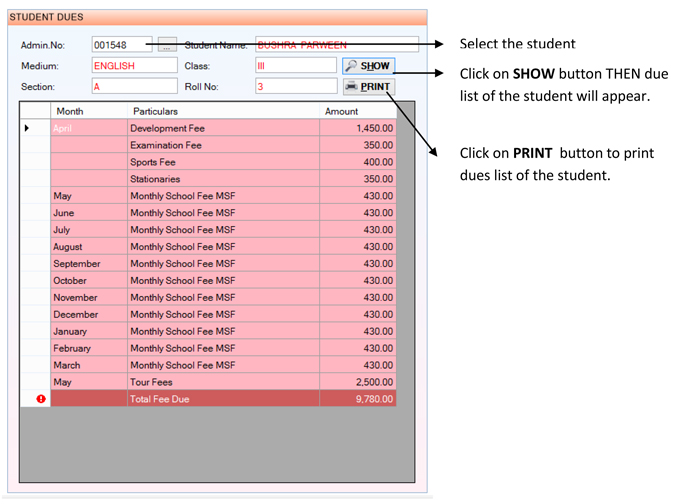This screenshot has height=504, width=682.
Task: Select the Particulars column header
Action: [x=224, y=111]
